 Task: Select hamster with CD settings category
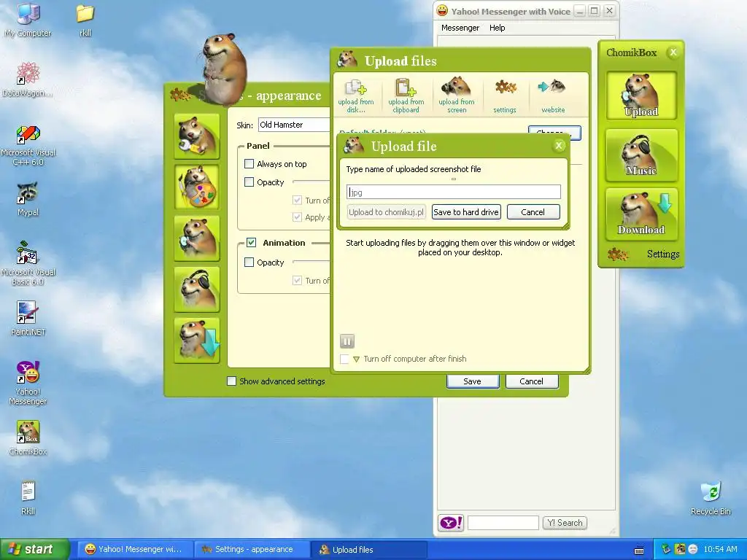pos(197,238)
